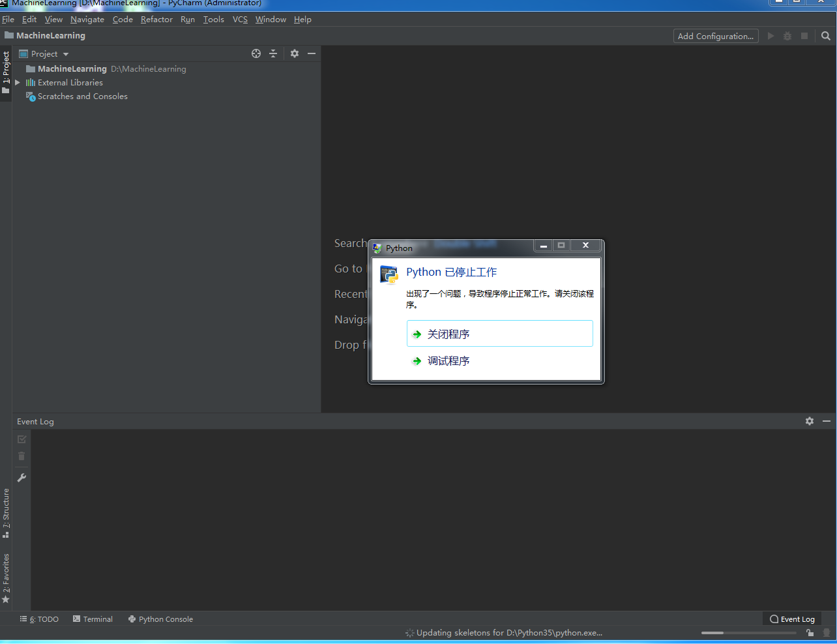The height and width of the screenshot is (644, 837).
Task: Open the Run menu
Action: pos(188,20)
